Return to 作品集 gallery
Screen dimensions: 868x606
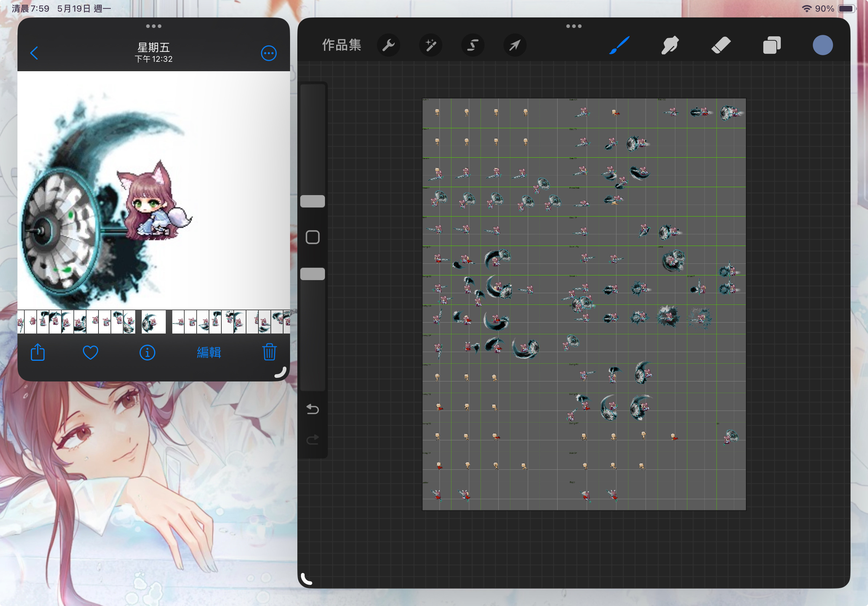[341, 45]
